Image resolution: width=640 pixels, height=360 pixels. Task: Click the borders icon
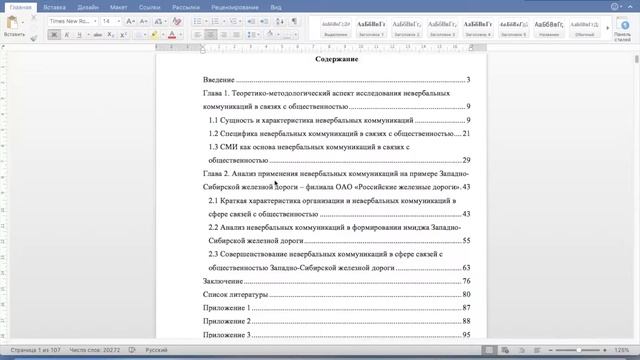287,35
